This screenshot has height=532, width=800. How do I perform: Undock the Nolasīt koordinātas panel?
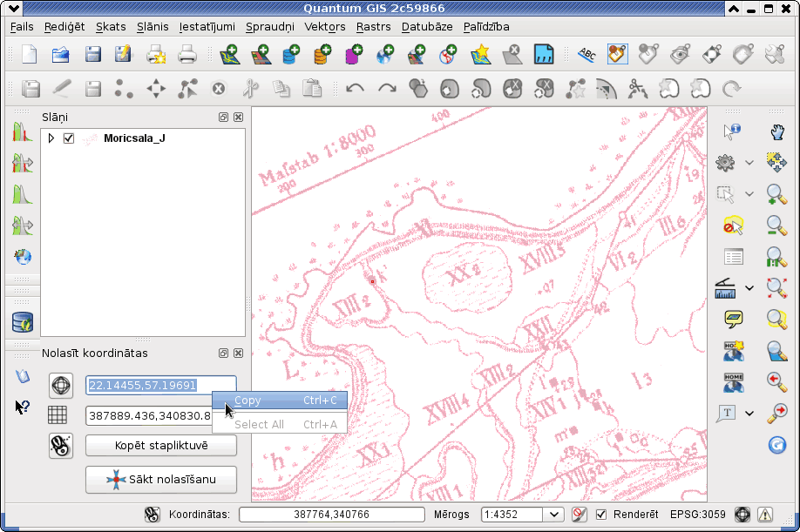click(x=223, y=354)
